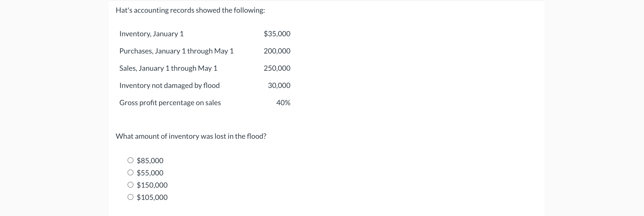Click the "Hat's accounting records" heading text
Image resolution: width=644 pixels, height=216 pixels.
[x=190, y=10]
